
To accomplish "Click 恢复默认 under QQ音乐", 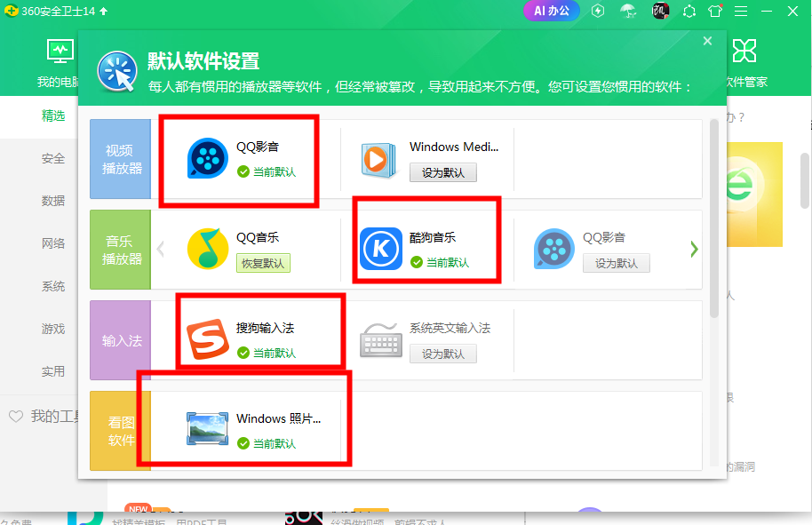I will (x=263, y=263).
